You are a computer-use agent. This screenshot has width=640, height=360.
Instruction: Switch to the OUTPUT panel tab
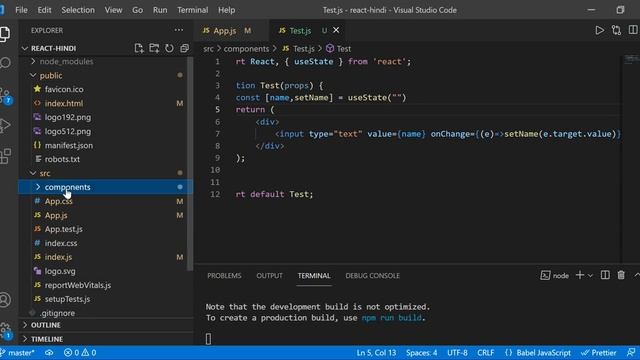[x=269, y=276]
